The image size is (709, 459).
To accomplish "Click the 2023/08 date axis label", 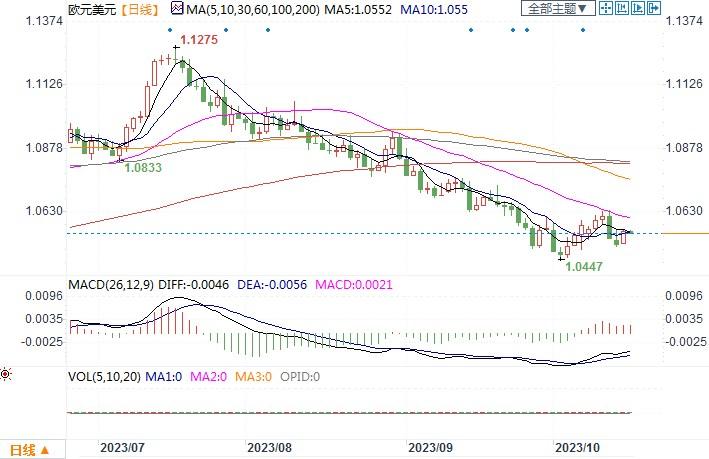I will pos(269,448).
